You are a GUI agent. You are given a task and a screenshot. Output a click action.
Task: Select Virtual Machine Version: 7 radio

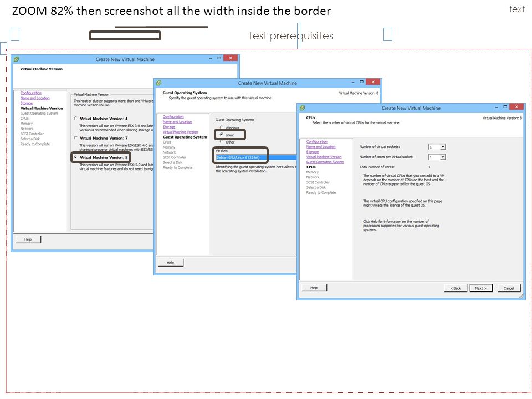76,138
